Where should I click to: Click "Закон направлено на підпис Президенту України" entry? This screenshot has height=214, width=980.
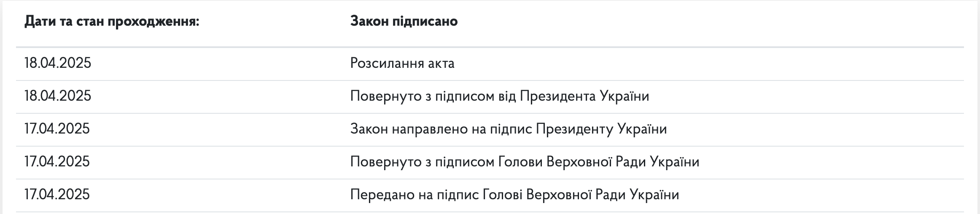point(509,129)
